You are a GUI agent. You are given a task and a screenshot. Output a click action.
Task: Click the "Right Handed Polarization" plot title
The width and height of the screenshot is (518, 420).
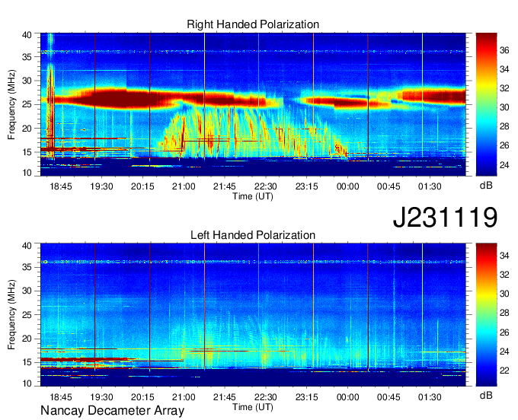[253, 24]
